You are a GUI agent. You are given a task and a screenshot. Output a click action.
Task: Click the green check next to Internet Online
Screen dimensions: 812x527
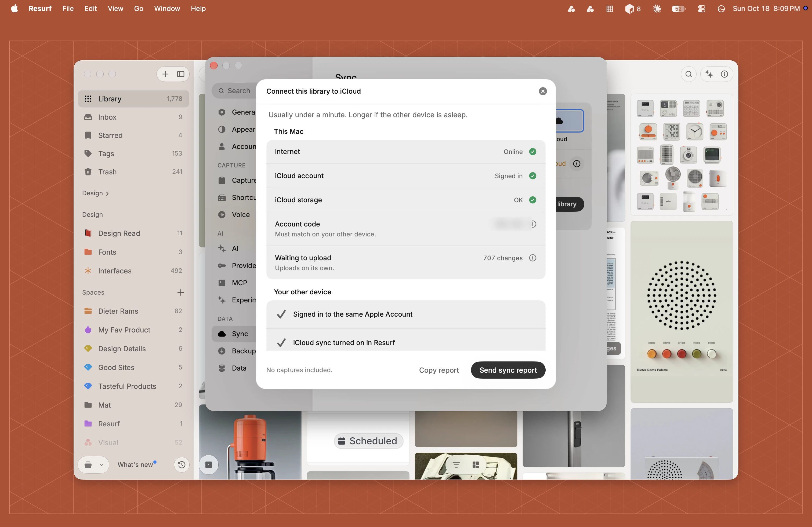tap(532, 152)
